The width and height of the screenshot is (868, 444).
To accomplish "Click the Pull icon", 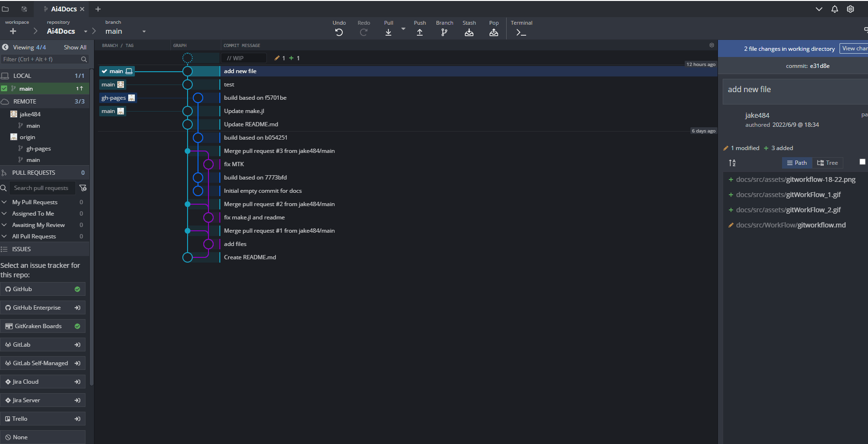I will pyautogui.click(x=388, y=32).
